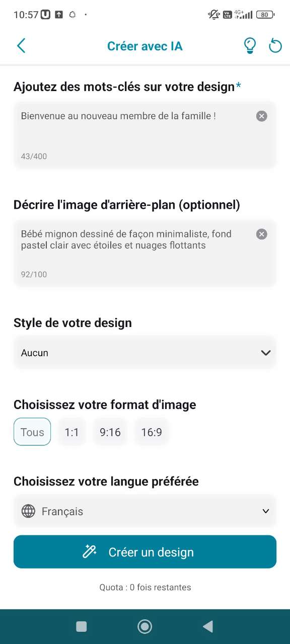
Task: Select the Tous format tab
Action: coord(32,432)
